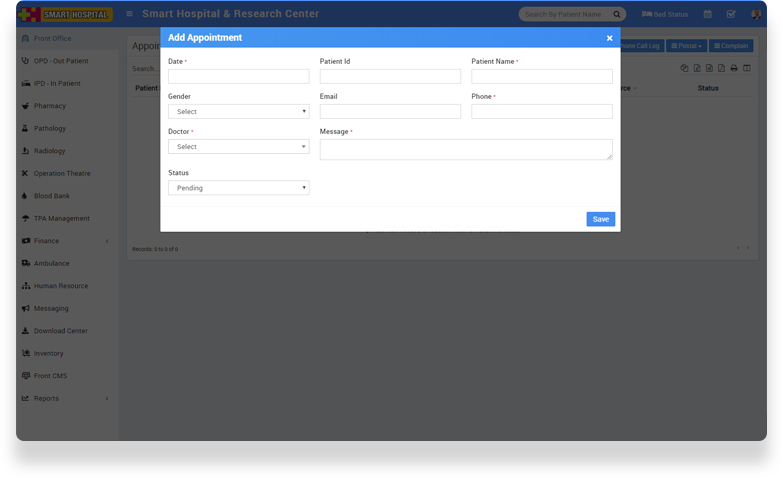
Task: Close the Add Appointment dialog
Action: (x=609, y=38)
